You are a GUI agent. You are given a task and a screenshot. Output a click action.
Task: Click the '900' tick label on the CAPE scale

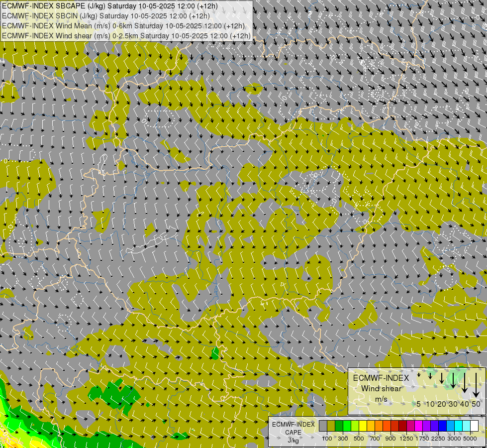pos(390,439)
